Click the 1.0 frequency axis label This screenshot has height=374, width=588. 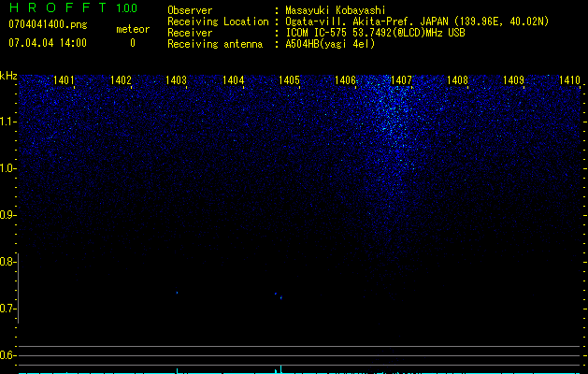(7, 168)
